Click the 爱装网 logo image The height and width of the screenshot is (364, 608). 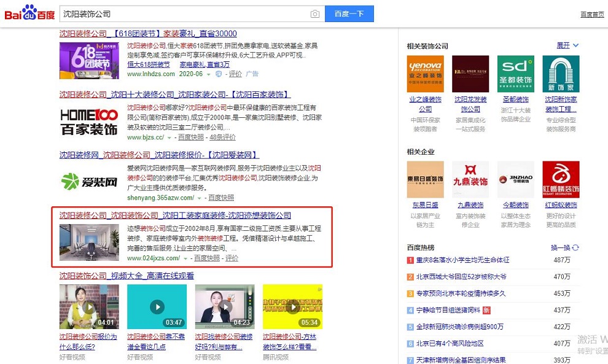(x=89, y=182)
